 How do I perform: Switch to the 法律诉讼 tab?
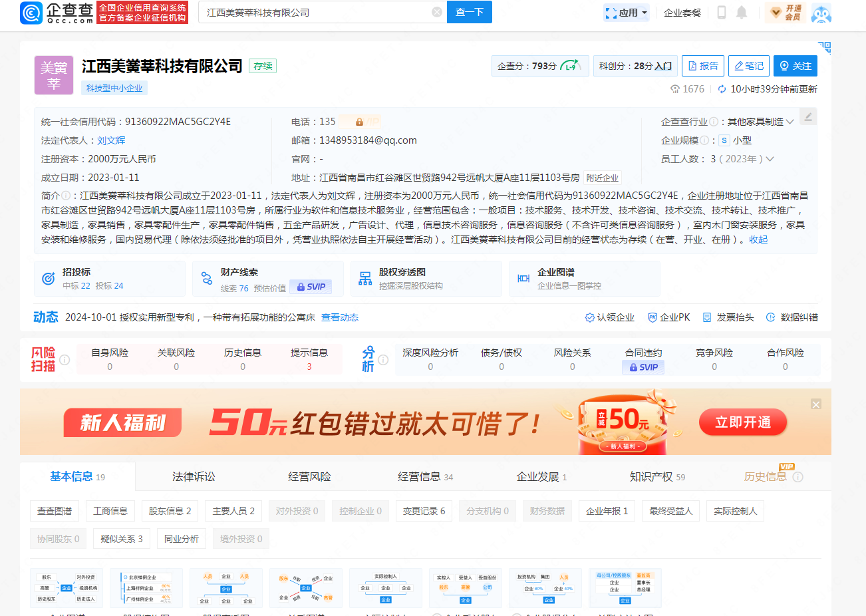tap(194, 476)
